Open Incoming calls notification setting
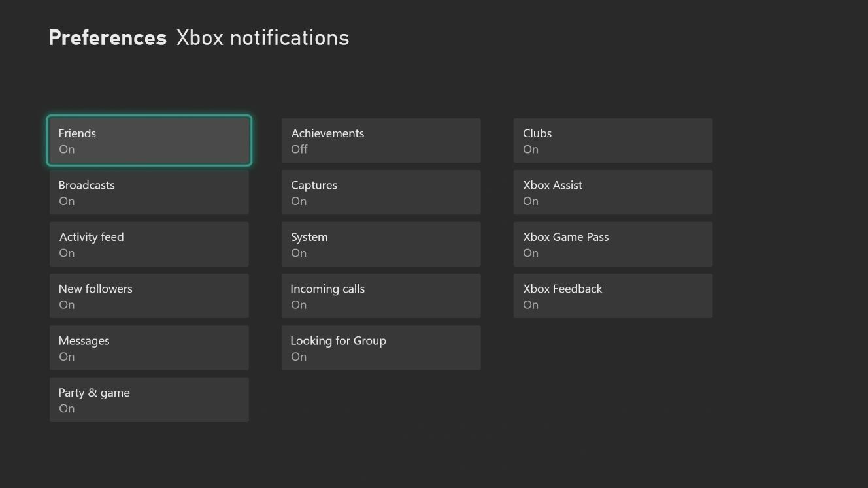This screenshot has width=868, height=488. click(x=381, y=296)
